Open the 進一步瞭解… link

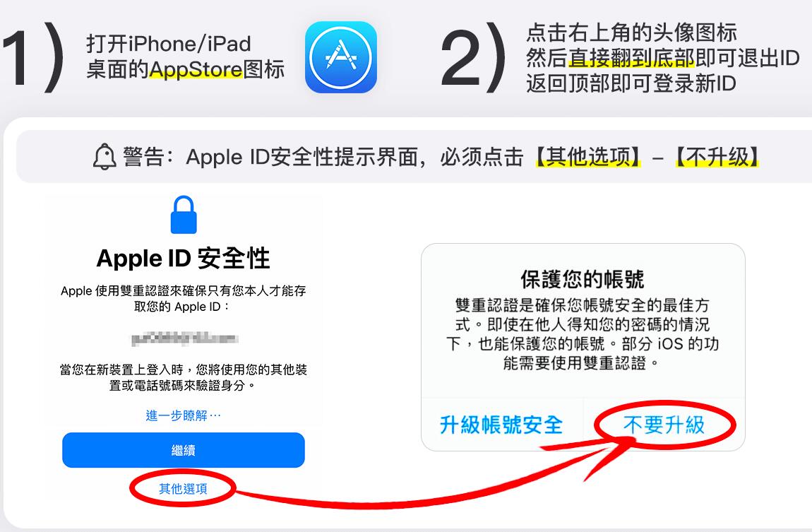click(184, 415)
